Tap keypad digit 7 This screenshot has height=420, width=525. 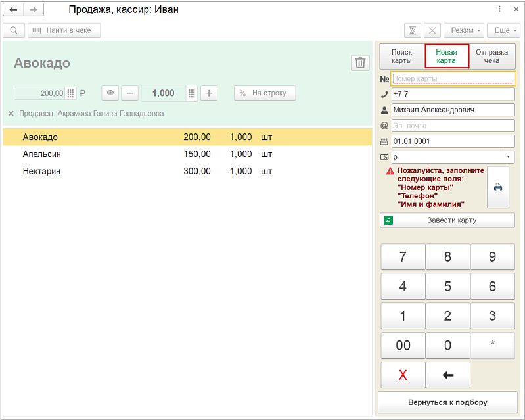point(403,257)
